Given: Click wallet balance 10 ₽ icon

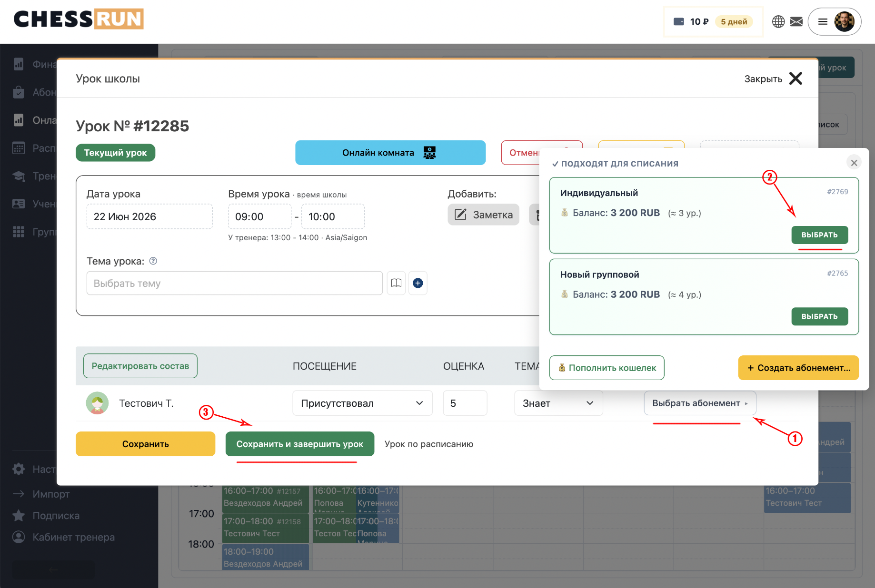Looking at the screenshot, I should point(679,21).
